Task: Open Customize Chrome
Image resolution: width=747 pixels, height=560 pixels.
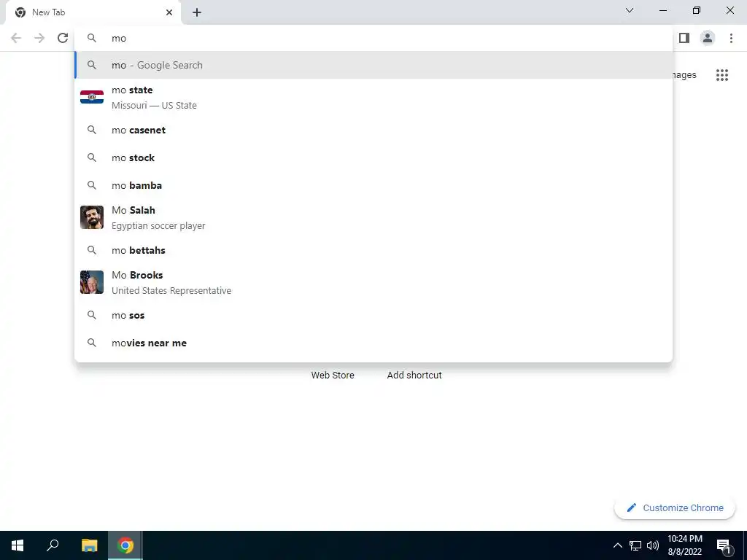Action: (675, 507)
